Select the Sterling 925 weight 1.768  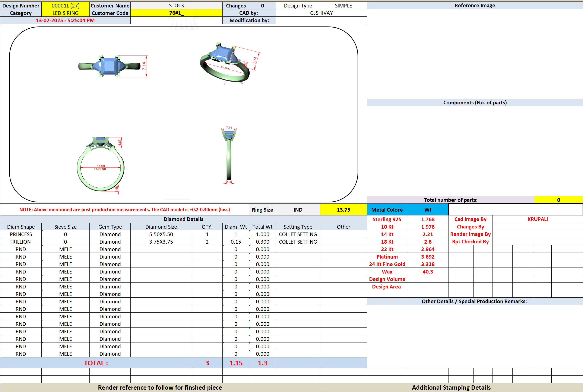[x=428, y=219]
